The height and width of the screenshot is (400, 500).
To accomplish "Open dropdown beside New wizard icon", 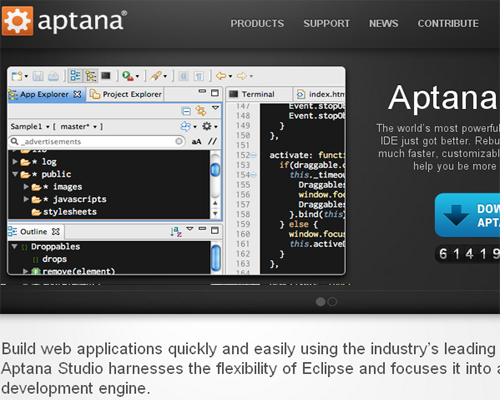I will point(26,77).
